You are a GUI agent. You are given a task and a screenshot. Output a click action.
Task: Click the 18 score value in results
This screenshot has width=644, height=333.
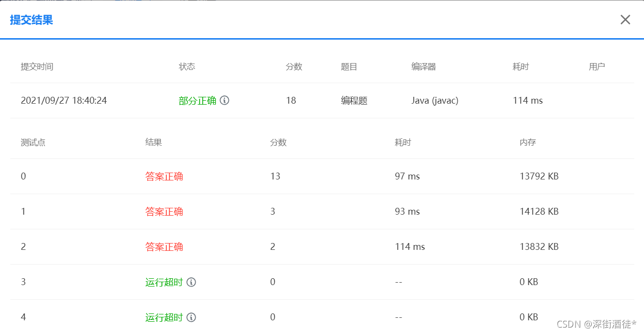[x=291, y=100]
